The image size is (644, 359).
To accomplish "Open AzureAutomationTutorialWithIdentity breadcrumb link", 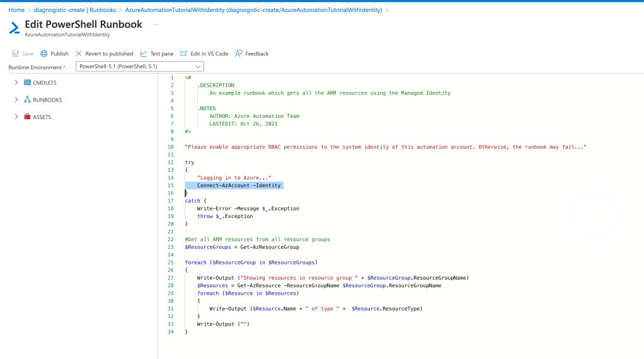I will click(253, 10).
